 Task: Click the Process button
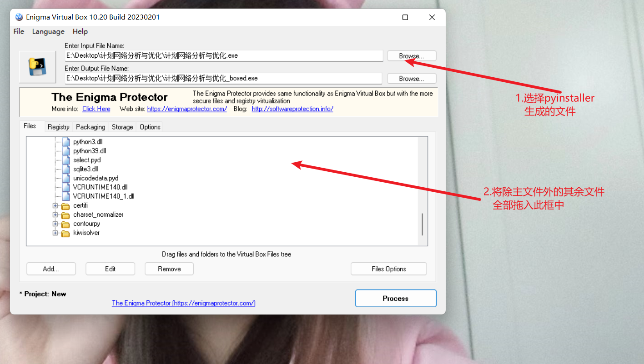pyautogui.click(x=396, y=299)
